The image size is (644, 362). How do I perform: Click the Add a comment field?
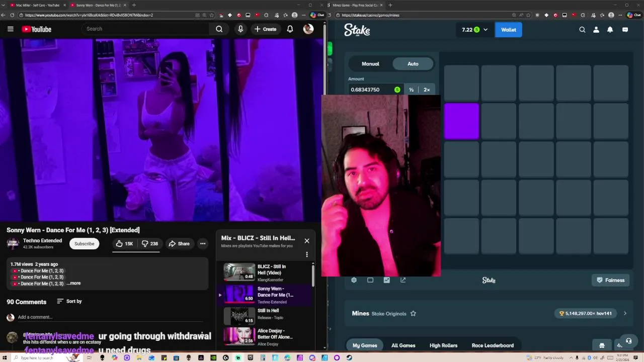pyautogui.click(x=110, y=317)
